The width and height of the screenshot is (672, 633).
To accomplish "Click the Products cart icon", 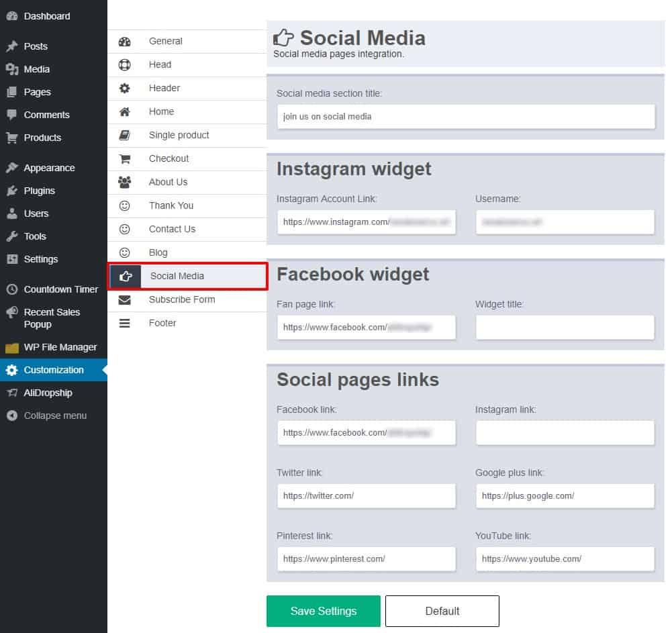I will pyautogui.click(x=12, y=138).
